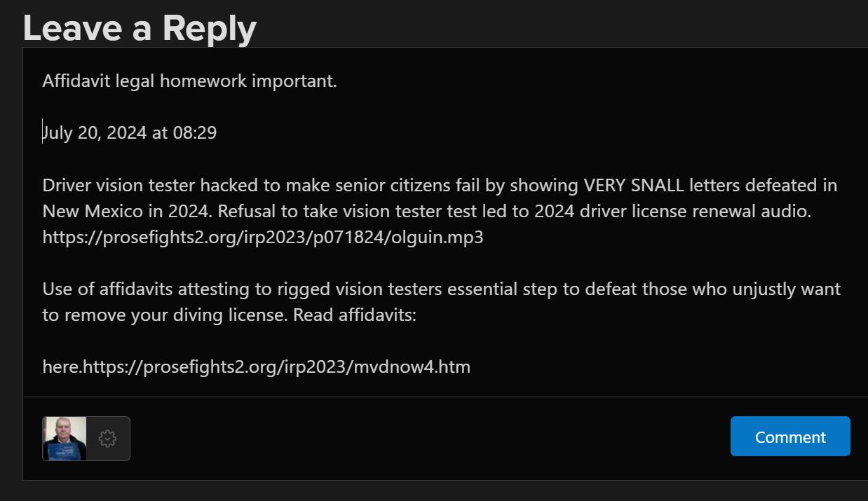Click the 'July 20, 2024 at 08:29' line
This screenshot has height=501, width=868.
(x=130, y=132)
